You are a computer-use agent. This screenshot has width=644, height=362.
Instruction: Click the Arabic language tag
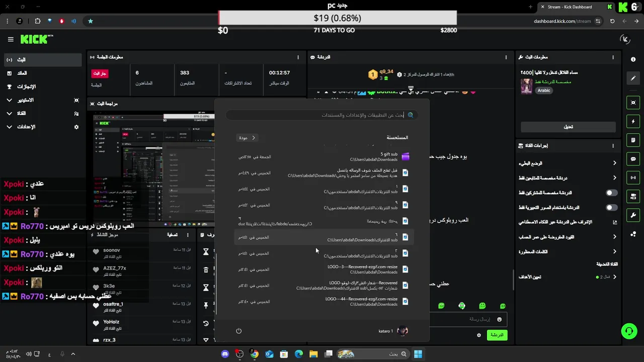point(544,90)
